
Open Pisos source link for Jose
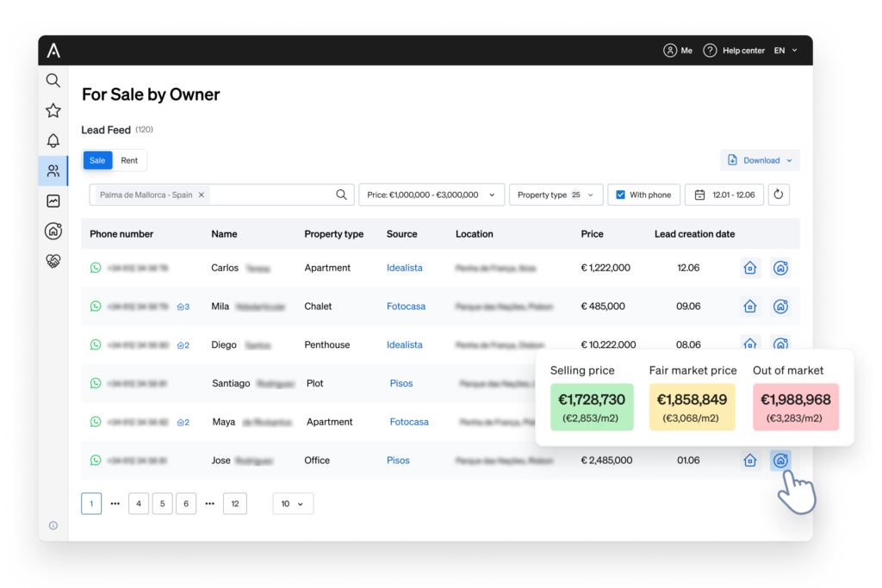pyautogui.click(x=398, y=461)
